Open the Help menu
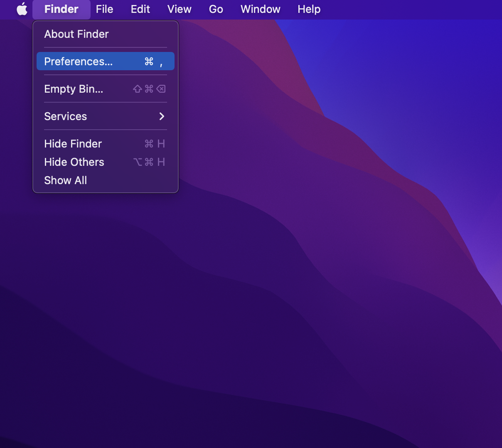 [x=309, y=9]
